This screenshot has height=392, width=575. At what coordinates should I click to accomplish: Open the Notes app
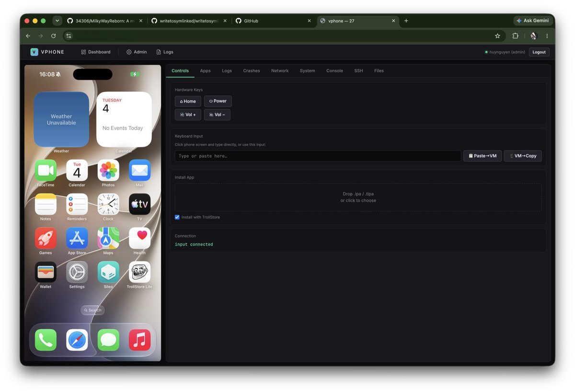coord(46,204)
